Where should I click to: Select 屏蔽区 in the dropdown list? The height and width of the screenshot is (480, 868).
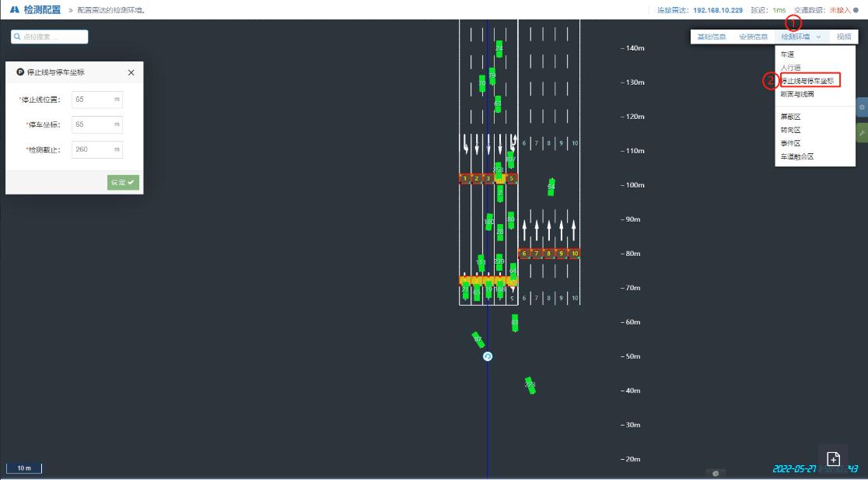pyautogui.click(x=791, y=117)
